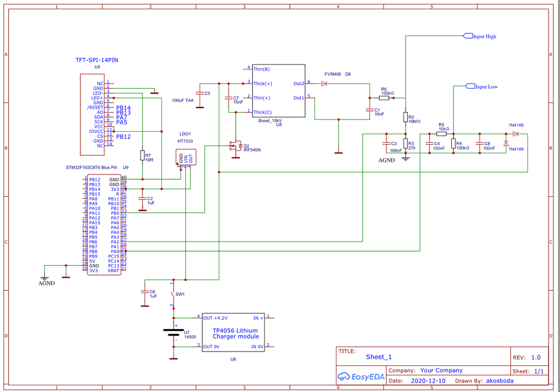The height and width of the screenshot is (392, 560).
Task: Click the 14500 battery symbol U7
Action: pos(173,332)
